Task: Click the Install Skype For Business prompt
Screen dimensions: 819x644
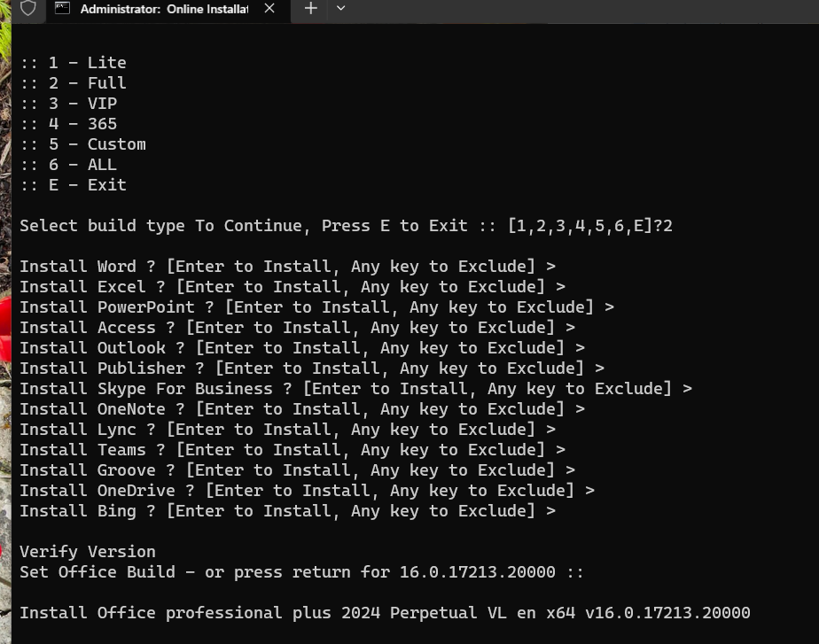Action: pyautogui.click(x=356, y=389)
